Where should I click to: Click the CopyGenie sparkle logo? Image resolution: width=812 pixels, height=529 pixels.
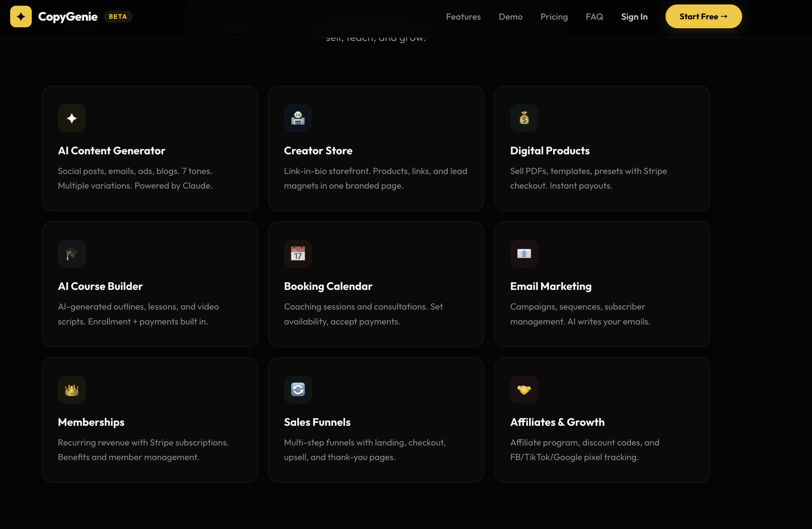21,16
